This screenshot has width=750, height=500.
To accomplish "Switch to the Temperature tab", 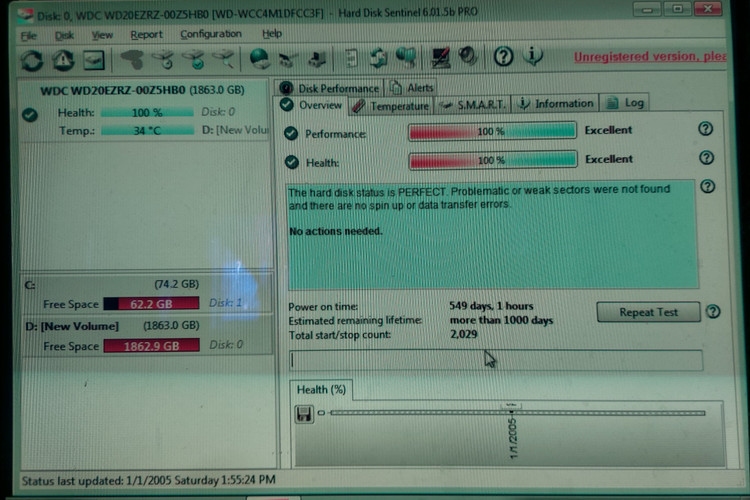I will point(391,106).
